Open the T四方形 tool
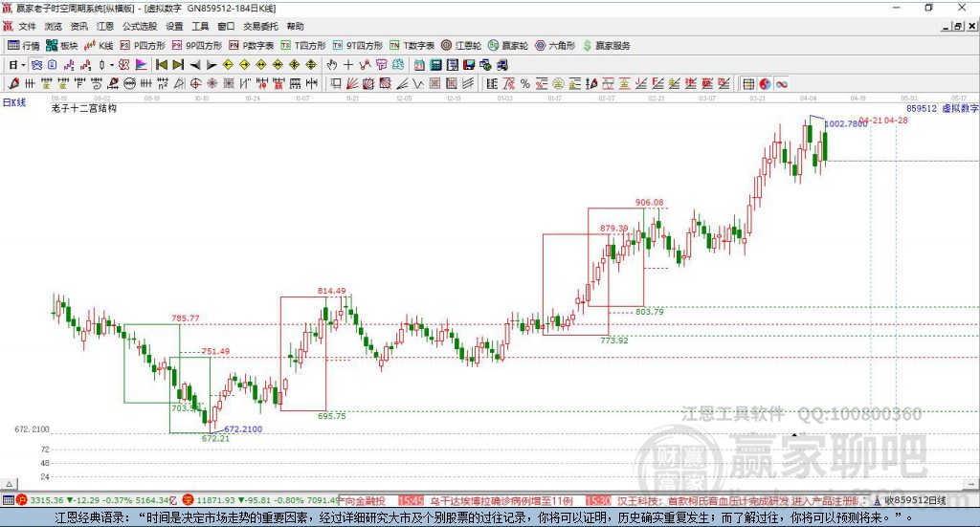 tap(303, 46)
